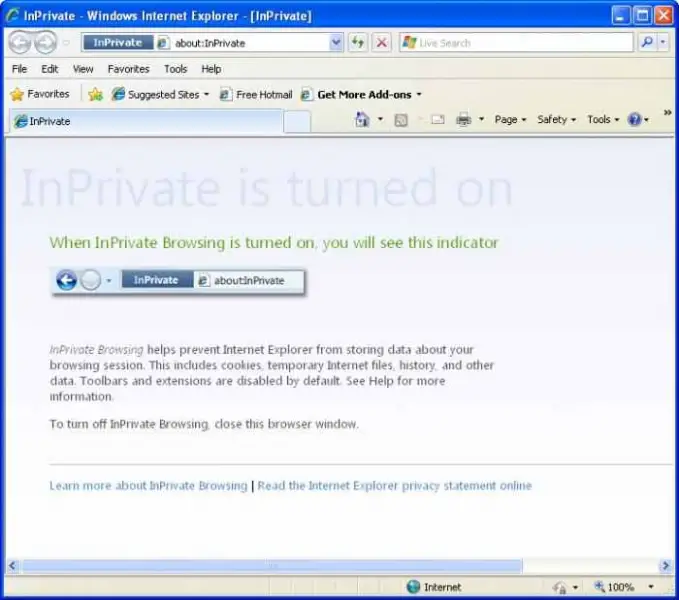
Task: Open the Tools command bar menu
Action: [x=603, y=119]
